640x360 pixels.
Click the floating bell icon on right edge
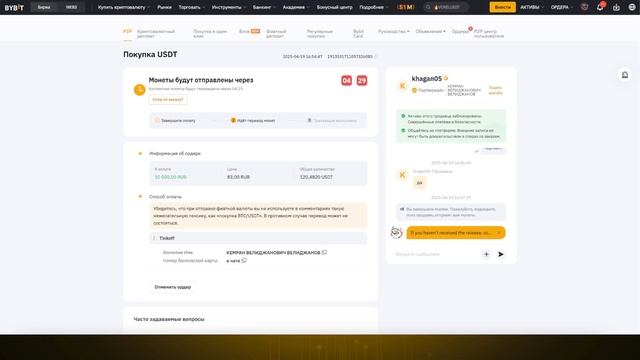(624, 75)
